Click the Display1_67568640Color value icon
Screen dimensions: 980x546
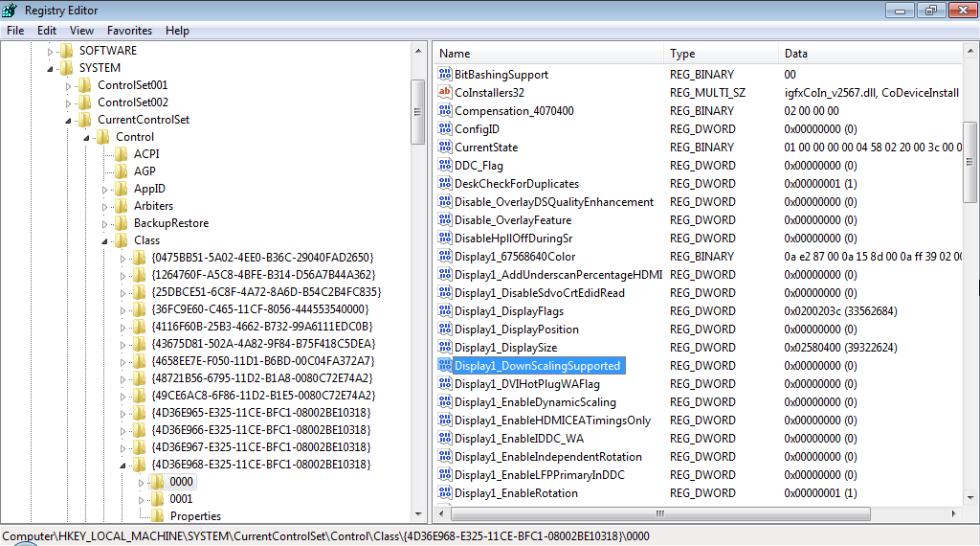444,256
